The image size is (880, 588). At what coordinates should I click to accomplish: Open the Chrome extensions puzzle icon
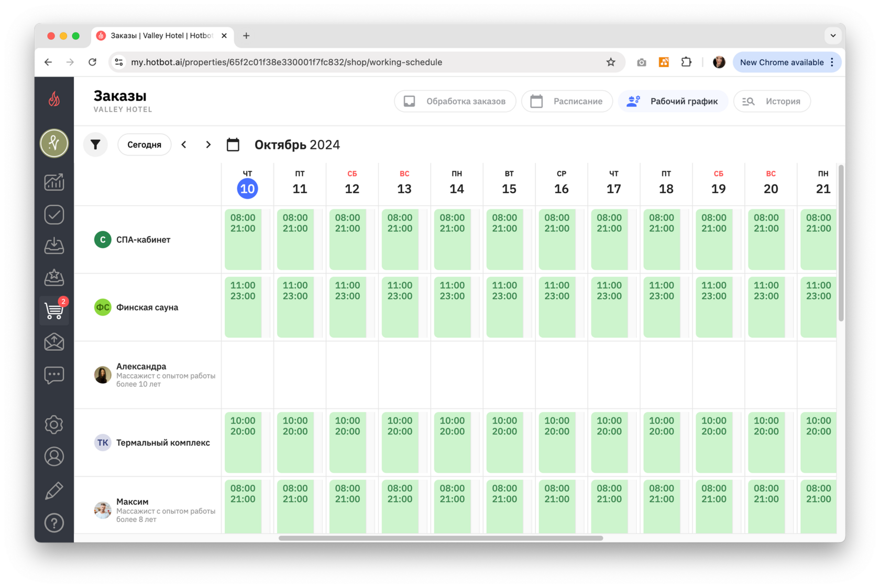point(686,62)
